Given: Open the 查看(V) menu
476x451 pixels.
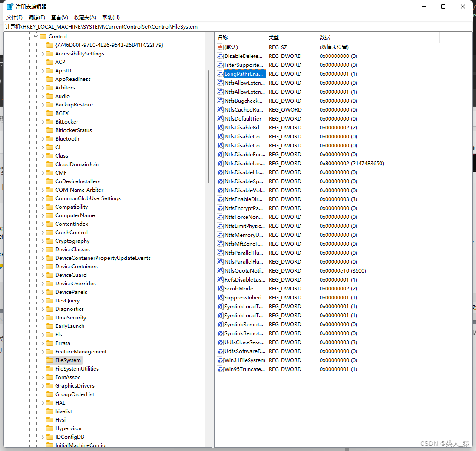Looking at the screenshot, I should pyautogui.click(x=59, y=17).
